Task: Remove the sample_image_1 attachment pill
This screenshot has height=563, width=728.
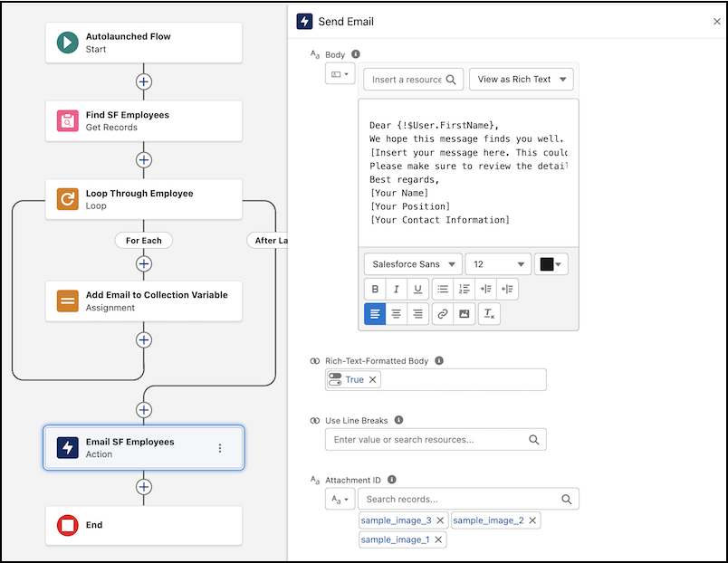Action: 438,539
